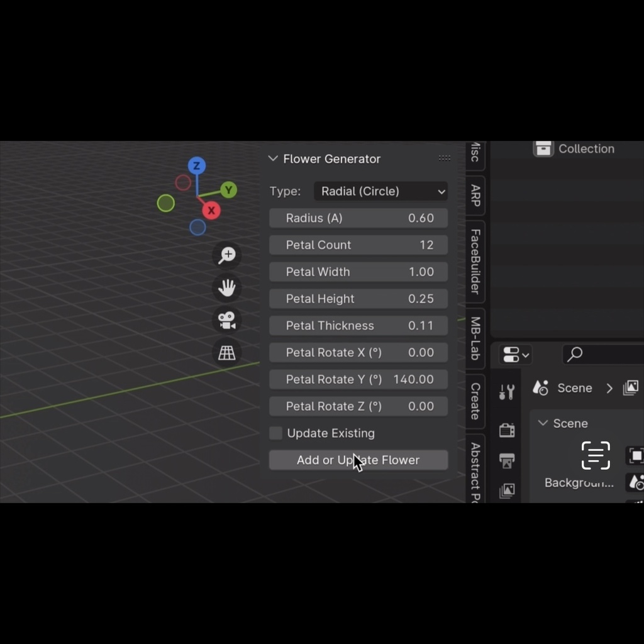Viewport: 644px width, 644px height.
Task: Click the green Y axis on navigation gizmo
Action: [x=228, y=190]
